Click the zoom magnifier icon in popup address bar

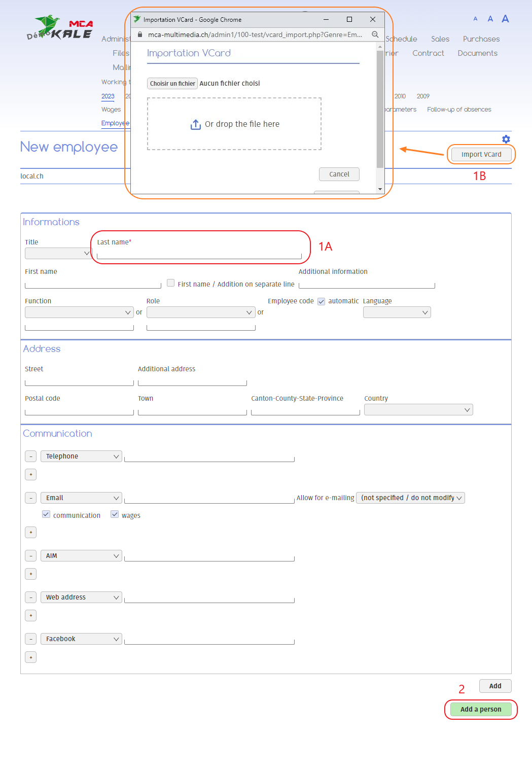375,34
